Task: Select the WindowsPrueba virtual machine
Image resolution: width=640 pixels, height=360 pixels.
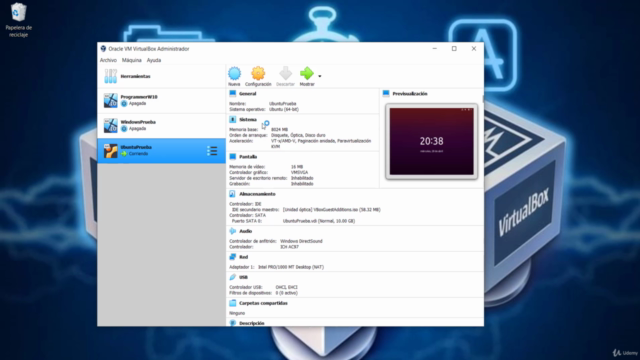Action: pos(161,125)
